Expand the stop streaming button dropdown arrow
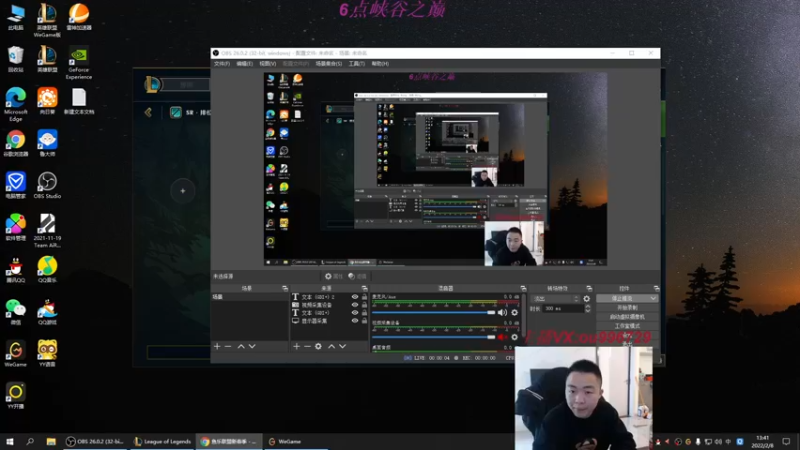The width and height of the screenshot is (800, 450). pyautogui.click(x=653, y=298)
